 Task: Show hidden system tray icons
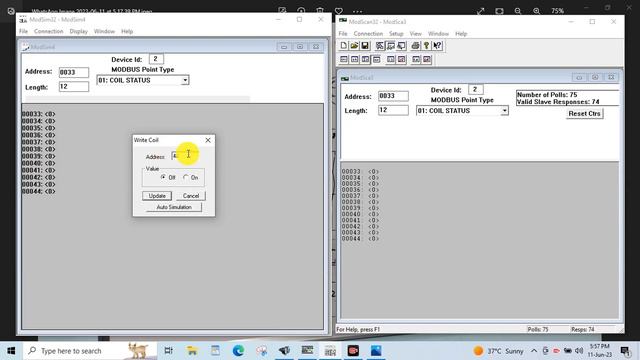[x=534, y=351]
